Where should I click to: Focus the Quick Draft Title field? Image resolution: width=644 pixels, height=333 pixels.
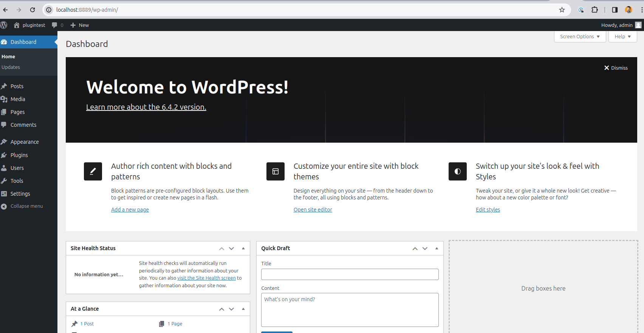pyautogui.click(x=350, y=274)
